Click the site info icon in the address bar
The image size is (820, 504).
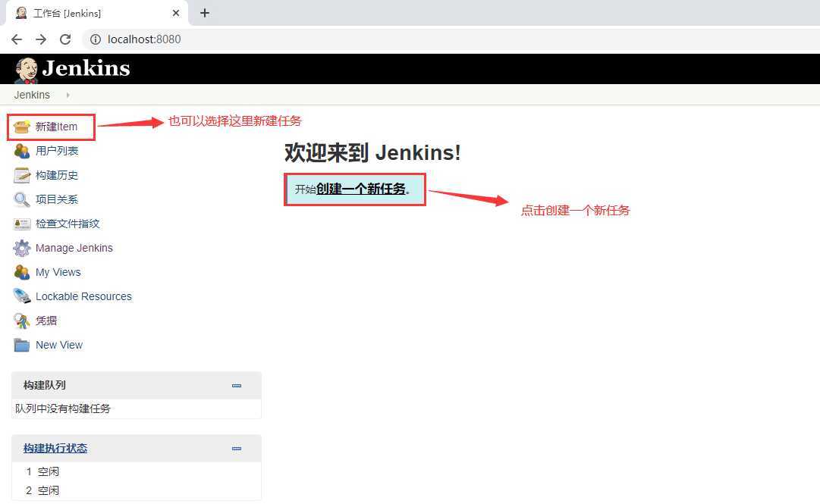pos(95,39)
